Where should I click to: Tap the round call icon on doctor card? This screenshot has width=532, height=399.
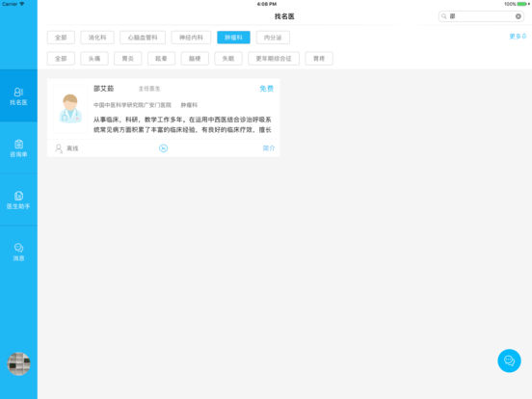point(163,148)
